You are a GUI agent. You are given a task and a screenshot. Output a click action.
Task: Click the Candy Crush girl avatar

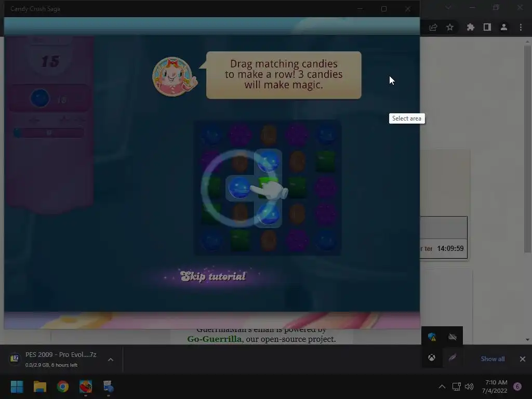click(x=174, y=77)
